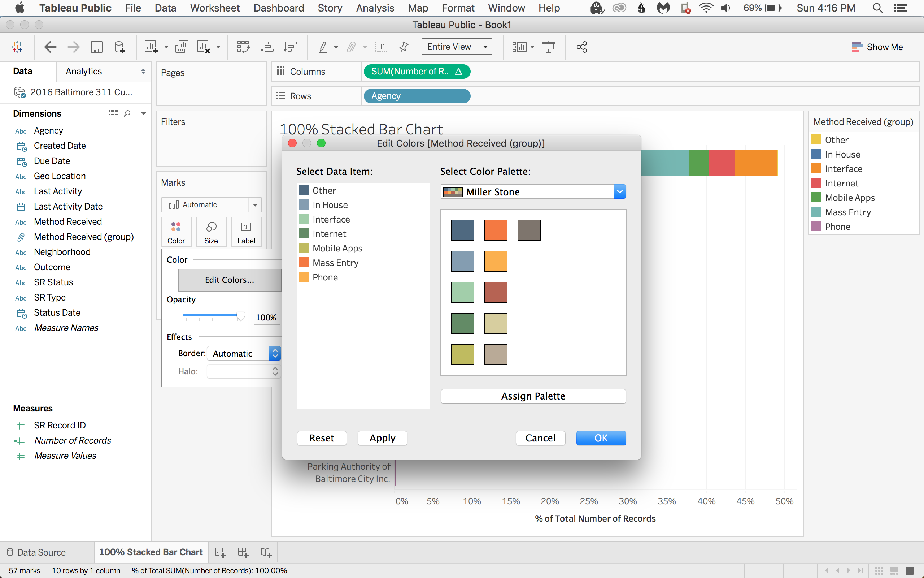Click the Reset button
Viewport: 924px width, 578px height.
(x=322, y=438)
